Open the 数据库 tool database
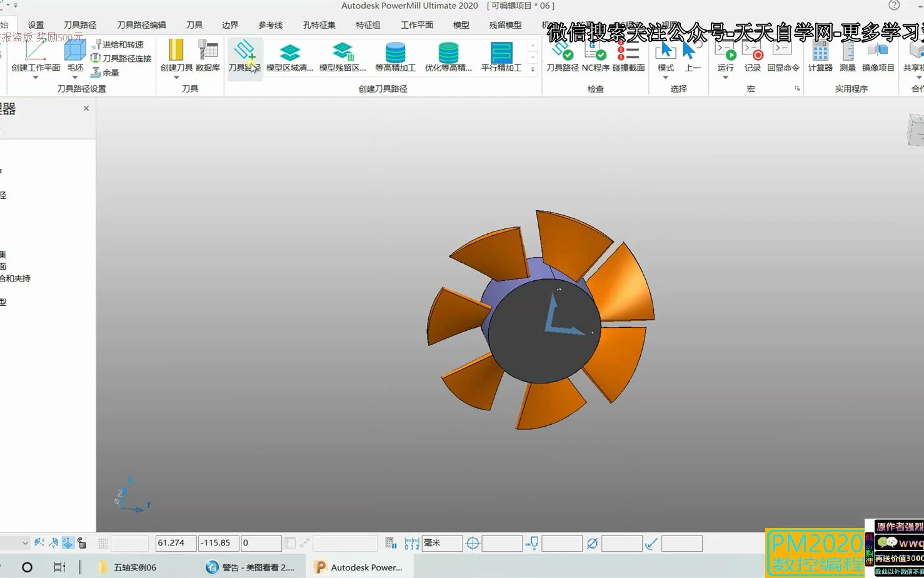 tap(208, 50)
